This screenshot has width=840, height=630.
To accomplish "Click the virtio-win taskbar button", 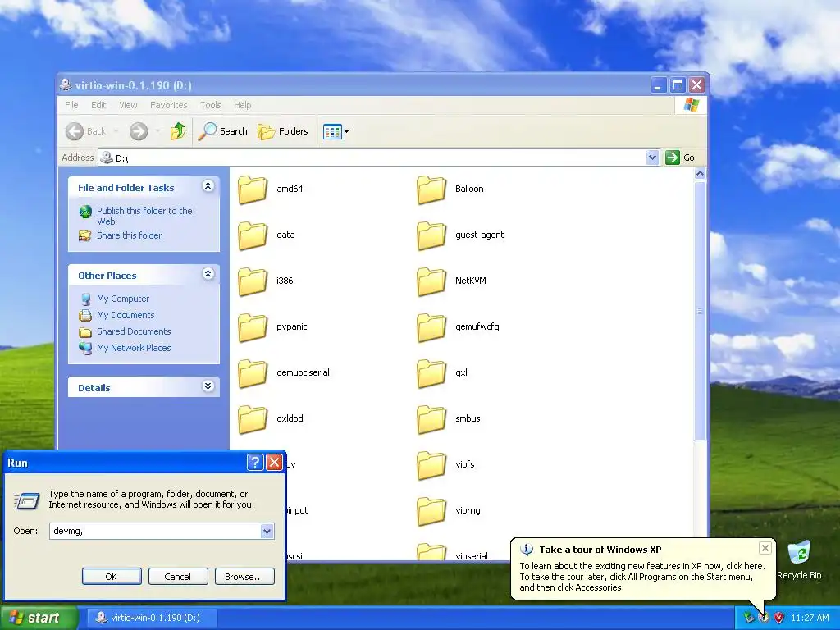I will click(x=152, y=618).
